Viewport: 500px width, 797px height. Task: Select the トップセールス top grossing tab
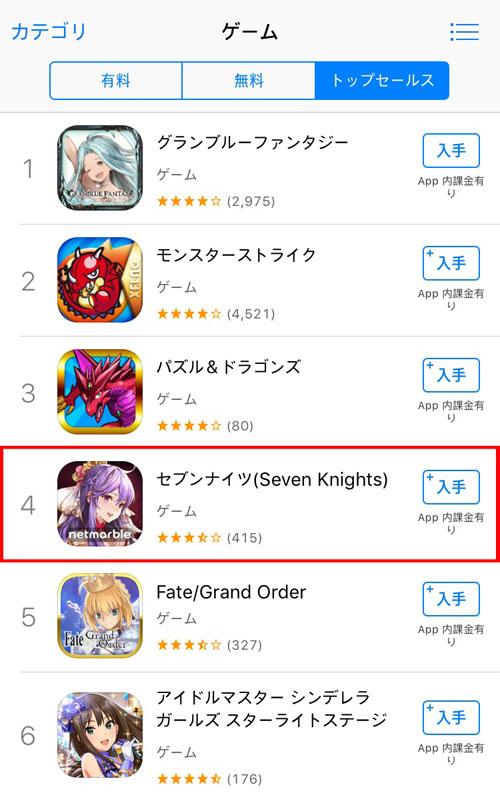click(x=382, y=80)
